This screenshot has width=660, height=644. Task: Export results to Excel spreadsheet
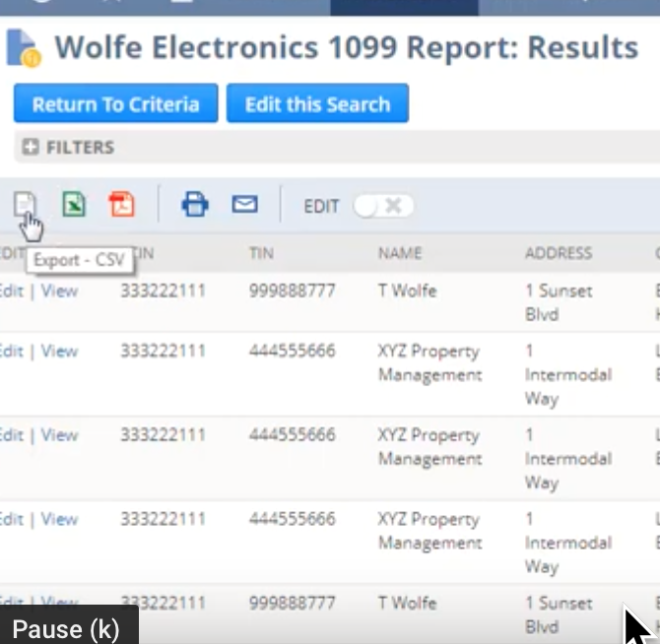(74, 205)
